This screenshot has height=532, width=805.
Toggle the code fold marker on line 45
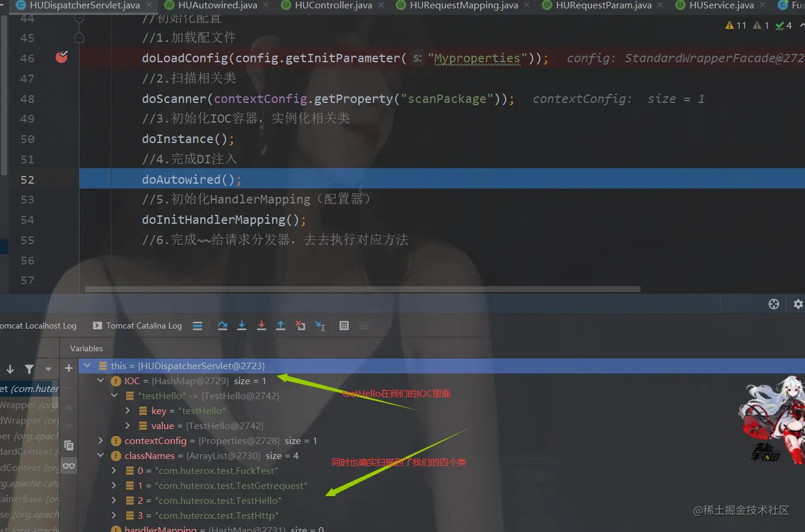click(79, 37)
